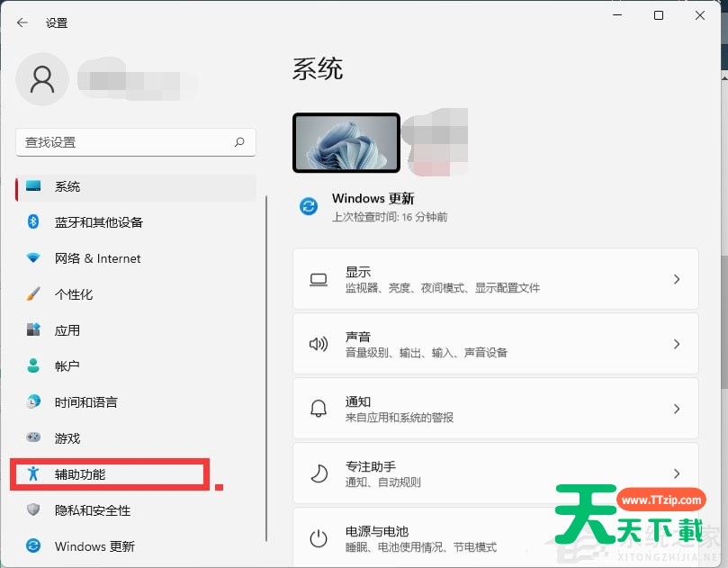Click 通知、自动规则 description text
Screen dimensions: 728x568
point(383,482)
